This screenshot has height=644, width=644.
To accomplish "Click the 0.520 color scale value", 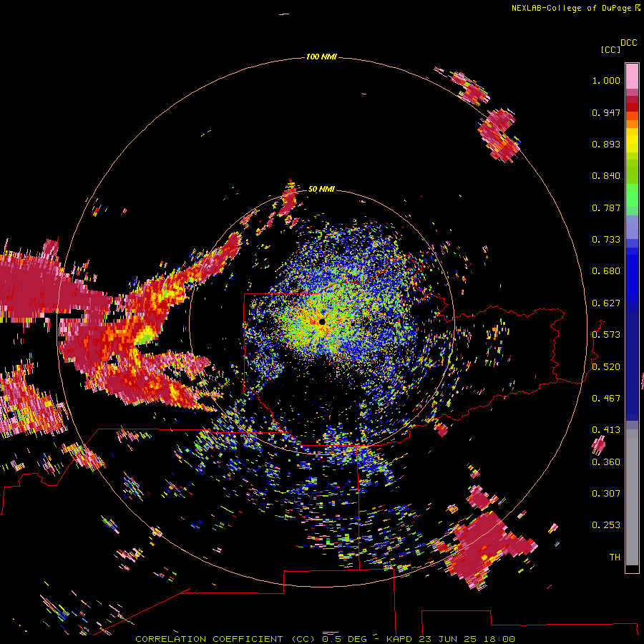I will tap(606, 367).
